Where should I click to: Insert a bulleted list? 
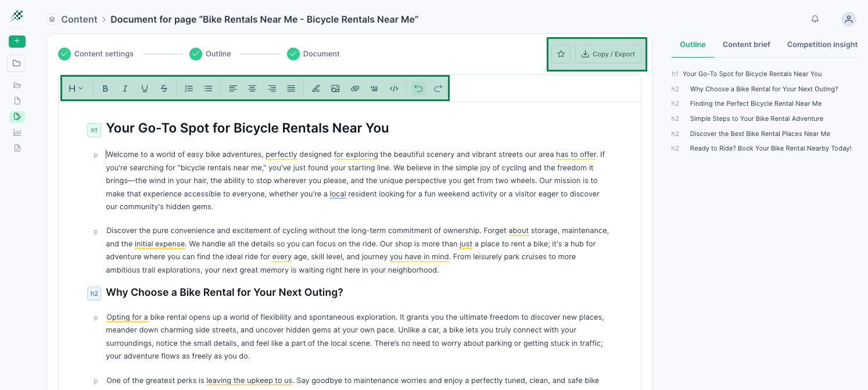208,88
